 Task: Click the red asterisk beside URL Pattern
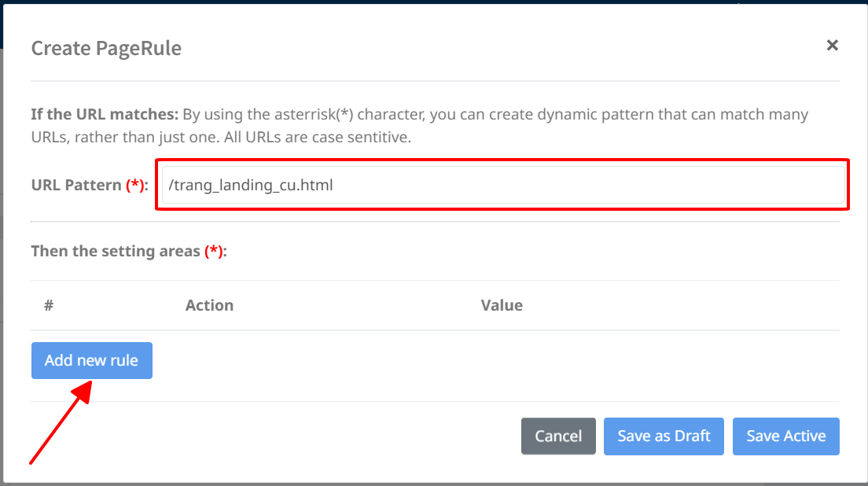coord(135,186)
